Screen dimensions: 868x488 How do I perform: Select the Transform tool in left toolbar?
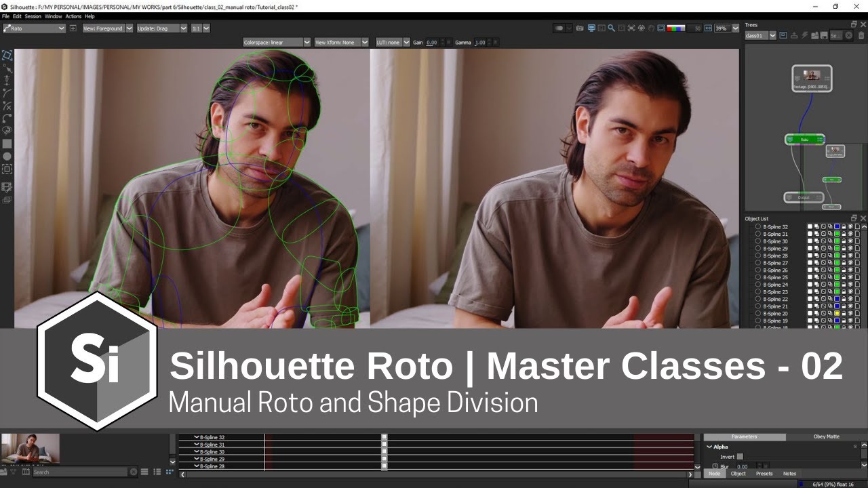coord(7,56)
